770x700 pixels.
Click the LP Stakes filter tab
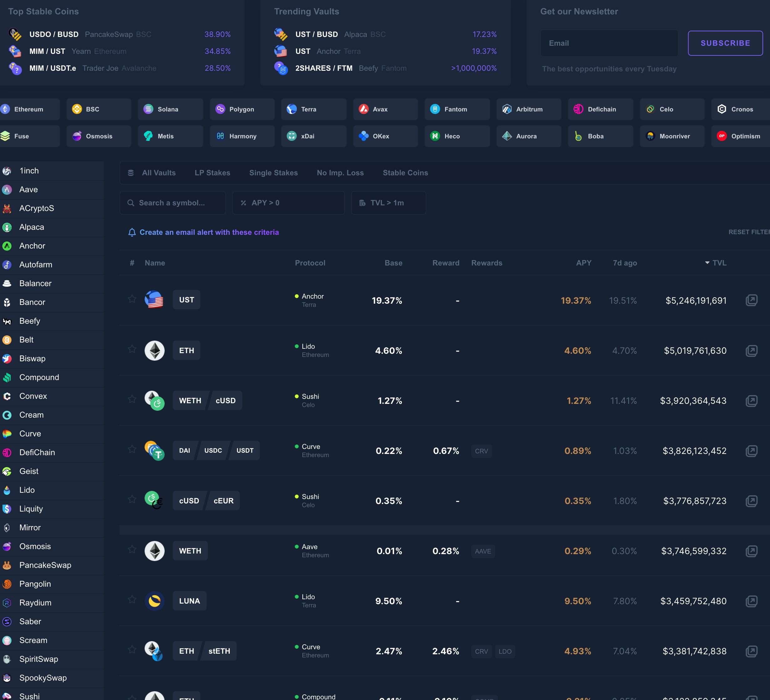[x=212, y=173]
